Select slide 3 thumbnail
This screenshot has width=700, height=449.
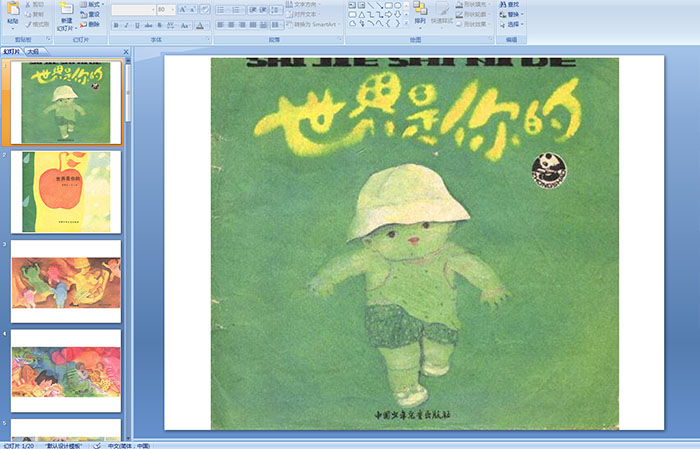tap(66, 281)
